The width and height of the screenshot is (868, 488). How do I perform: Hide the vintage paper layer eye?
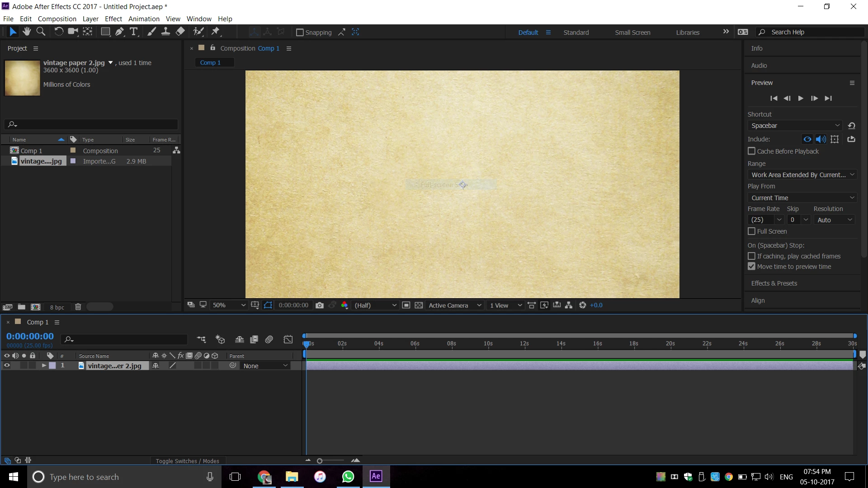(7, 366)
